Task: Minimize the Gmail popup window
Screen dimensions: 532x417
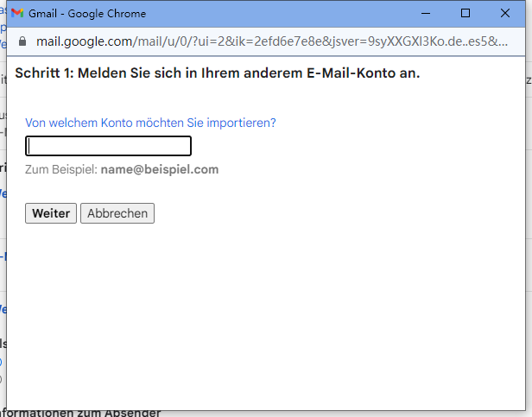Action: pyautogui.click(x=426, y=14)
